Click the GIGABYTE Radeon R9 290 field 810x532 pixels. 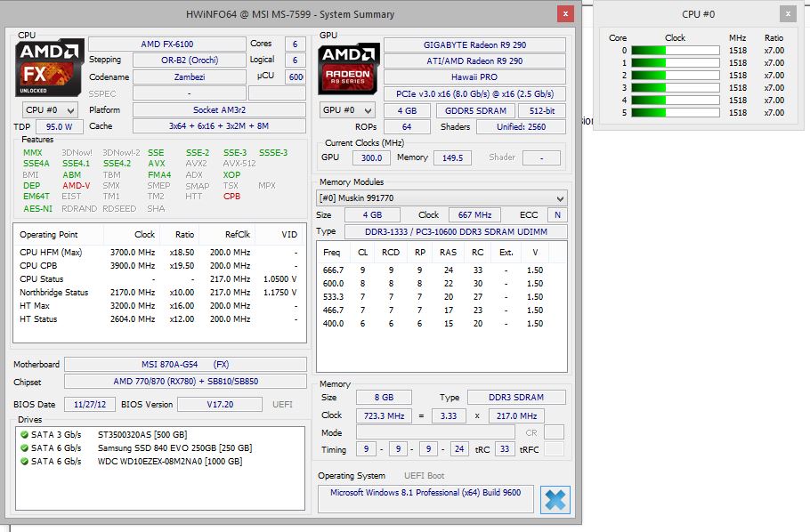[x=474, y=45]
